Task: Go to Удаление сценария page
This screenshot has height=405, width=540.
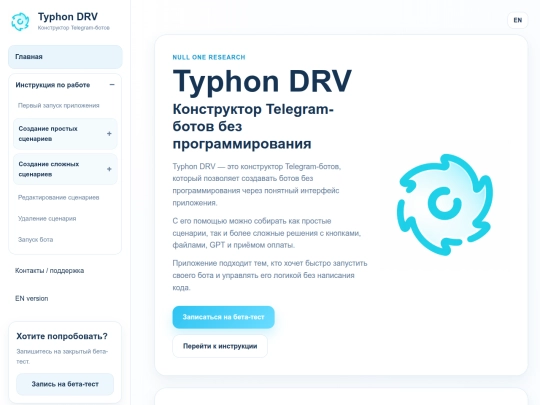Action: coord(47,219)
